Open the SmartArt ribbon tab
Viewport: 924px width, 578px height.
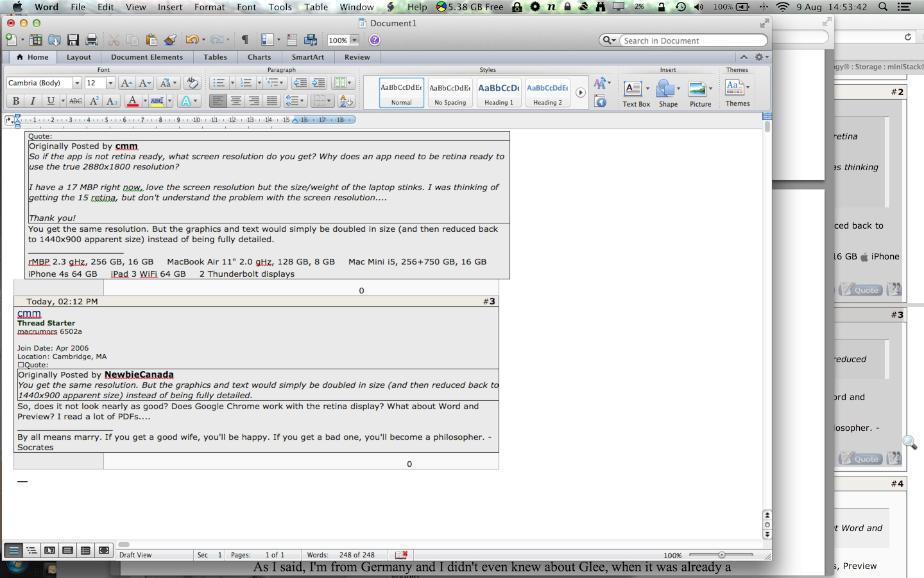pos(308,57)
